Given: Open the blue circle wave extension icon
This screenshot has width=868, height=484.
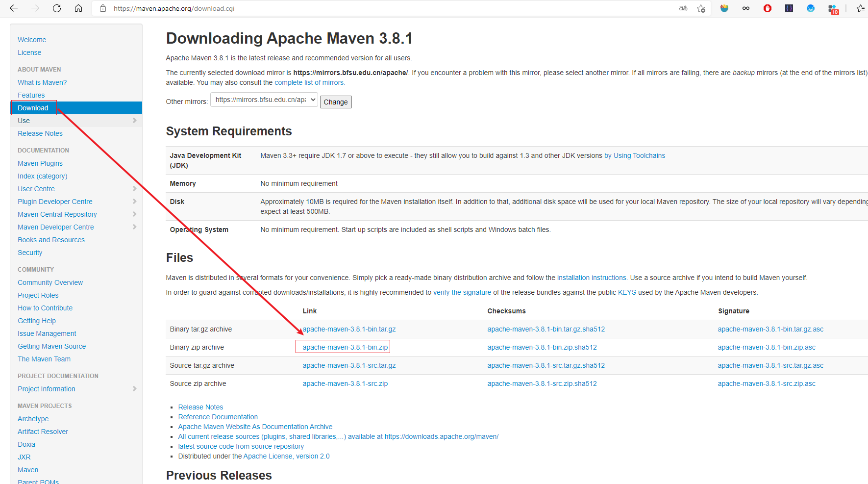Looking at the screenshot, I should (x=811, y=8).
